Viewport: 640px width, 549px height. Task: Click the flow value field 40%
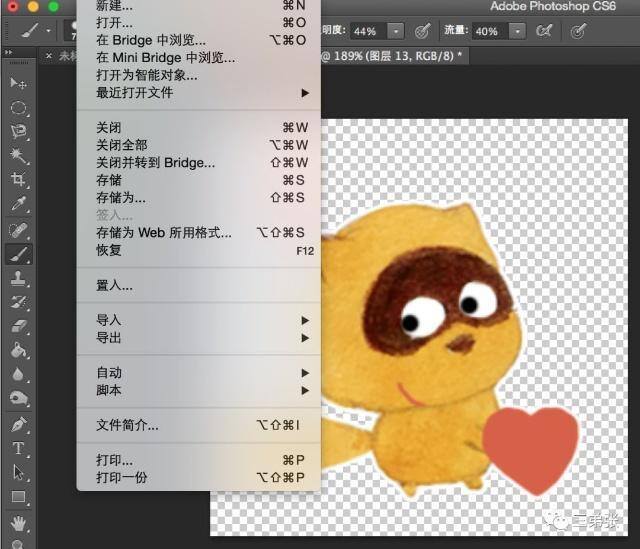coord(490,31)
